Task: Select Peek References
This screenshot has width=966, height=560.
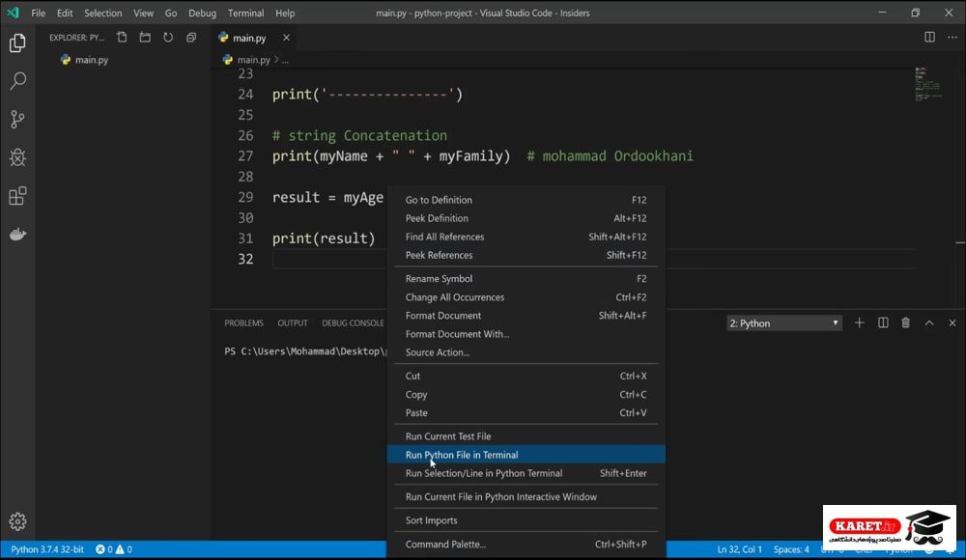Action: pyautogui.click(x=526, y=255)
